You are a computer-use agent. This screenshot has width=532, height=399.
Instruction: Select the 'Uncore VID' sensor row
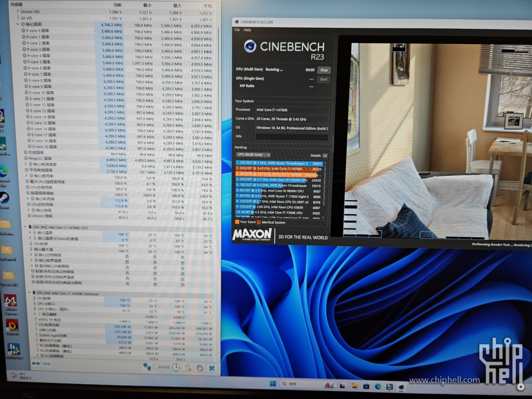coord(113,12)
